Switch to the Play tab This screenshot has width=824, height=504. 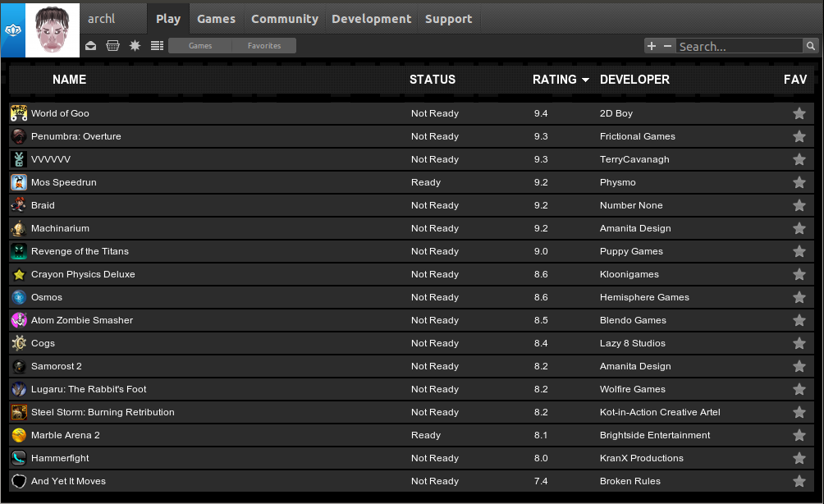click(x=168, y=19)
